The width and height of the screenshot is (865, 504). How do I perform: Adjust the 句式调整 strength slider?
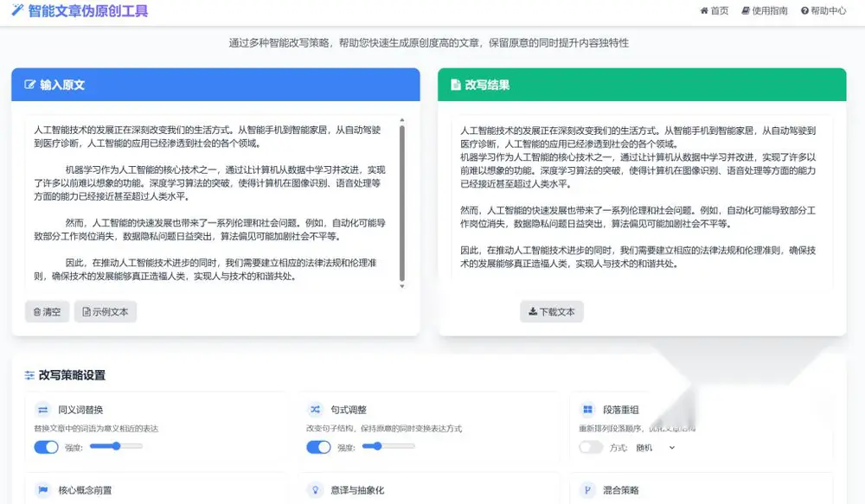(388, 446)
